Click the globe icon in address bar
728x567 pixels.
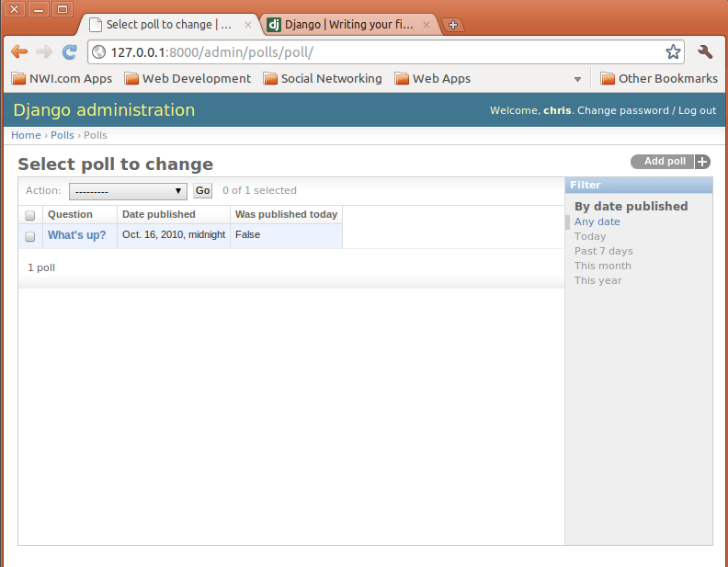(98, 52)
